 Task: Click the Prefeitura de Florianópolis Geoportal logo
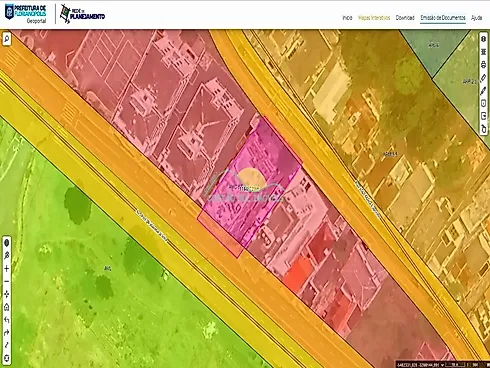pyautogui.click(x=26, y=14)
